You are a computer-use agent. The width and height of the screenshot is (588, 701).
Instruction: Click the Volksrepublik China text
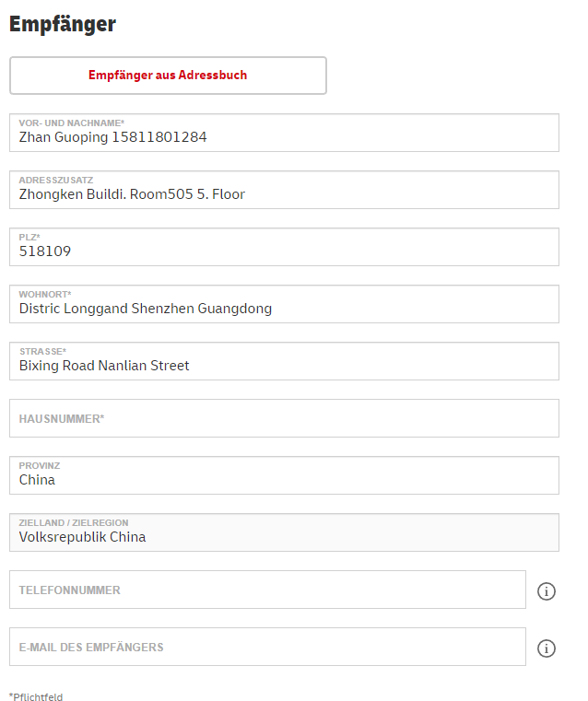82,537
